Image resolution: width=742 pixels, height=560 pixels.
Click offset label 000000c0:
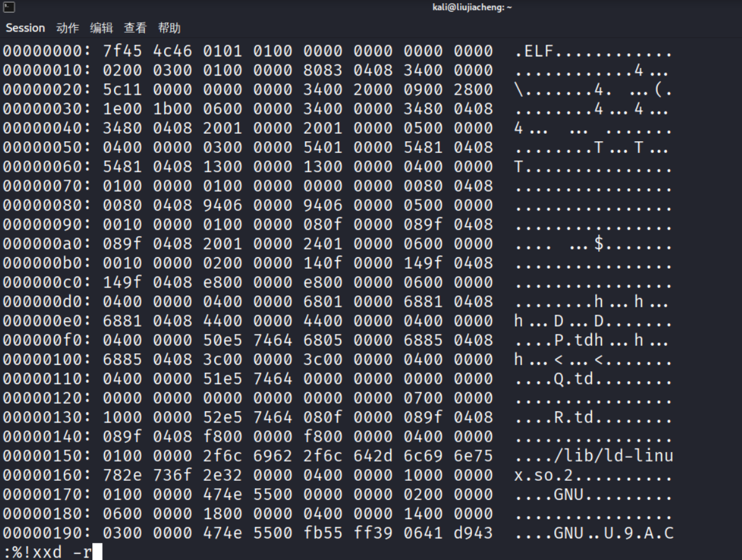click(x=47, y=282)
